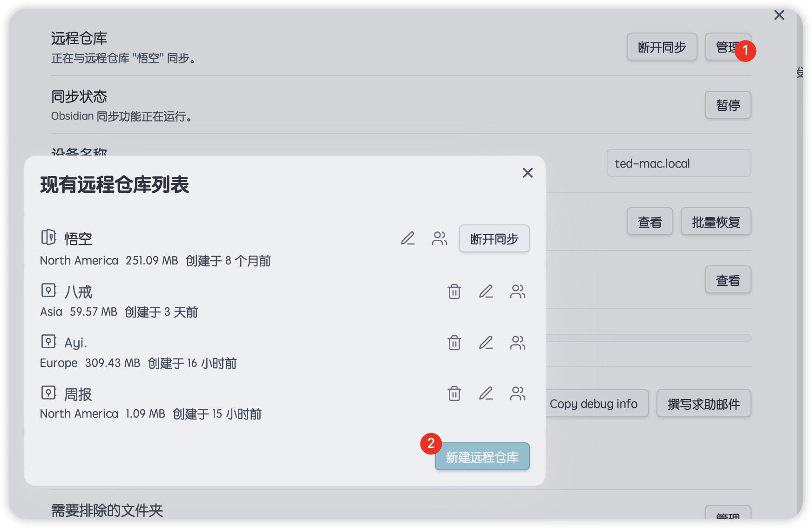Click 撰写求助邮件 to compose help email

[x=703, y=404]
